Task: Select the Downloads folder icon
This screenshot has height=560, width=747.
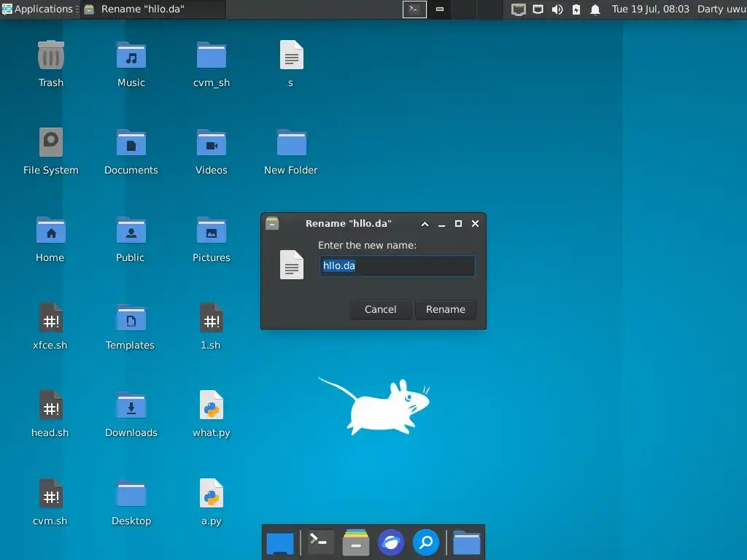Action: (x=131, y=405)
